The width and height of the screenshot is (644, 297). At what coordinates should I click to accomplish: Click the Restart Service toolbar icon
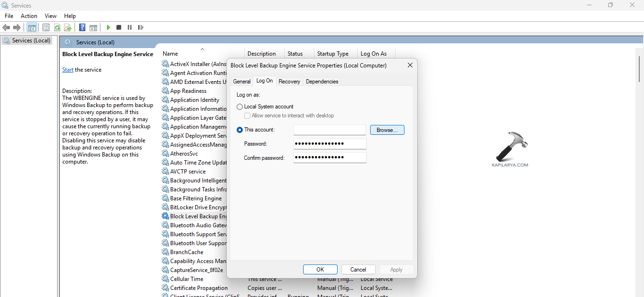point(140,28)
